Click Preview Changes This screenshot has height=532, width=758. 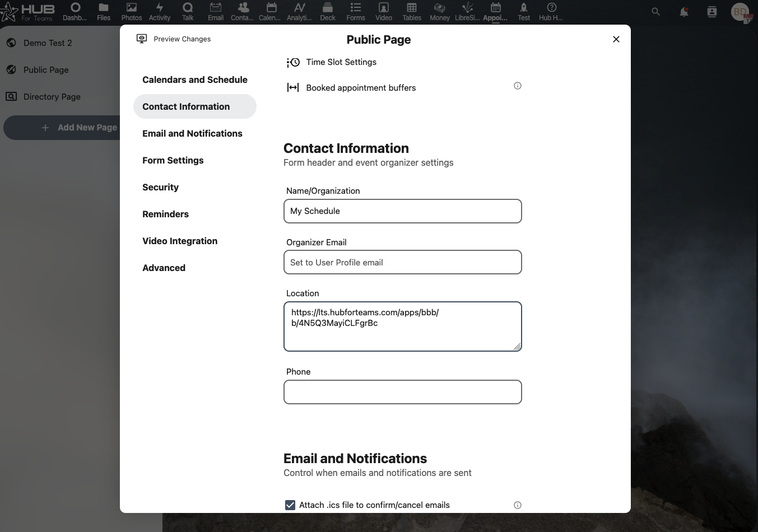pyautogui.click(x=174, y=39)
